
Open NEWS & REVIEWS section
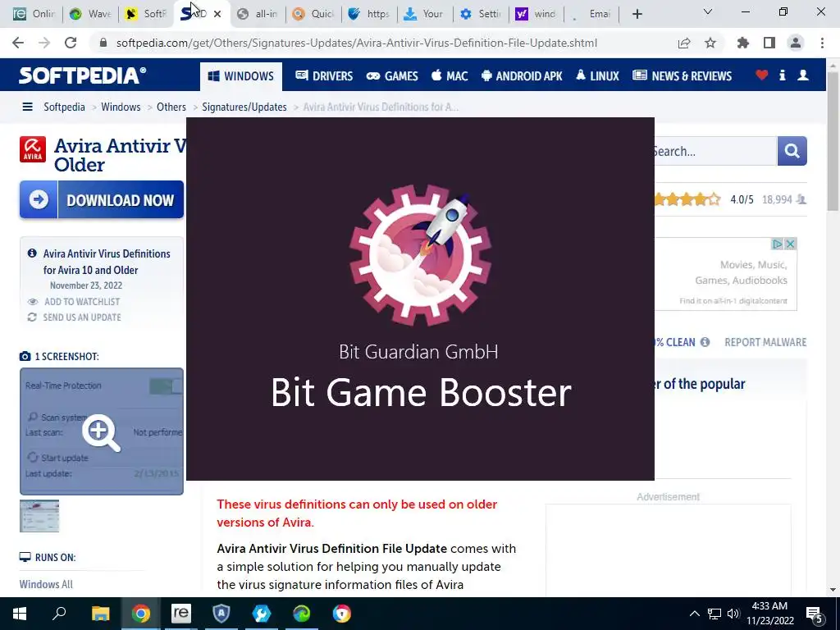click(682, 76)
